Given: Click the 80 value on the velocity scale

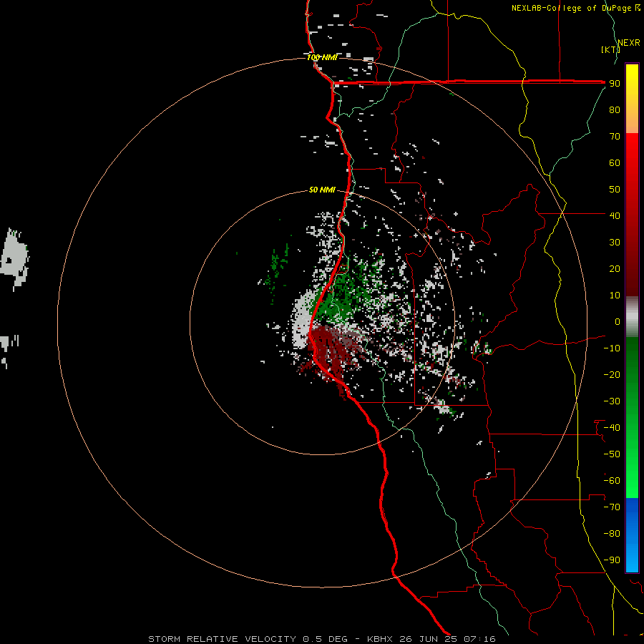Looking at the screenshot, I should 615,109.
